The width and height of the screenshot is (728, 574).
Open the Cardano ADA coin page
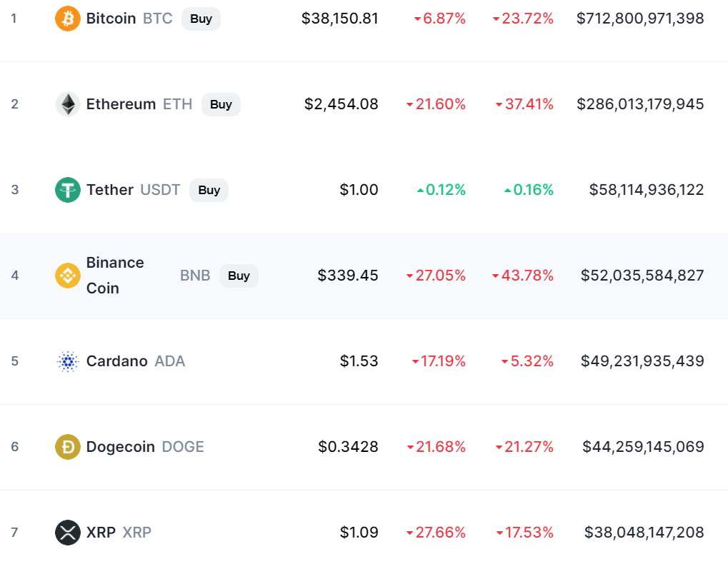click(x=136, y=361)
